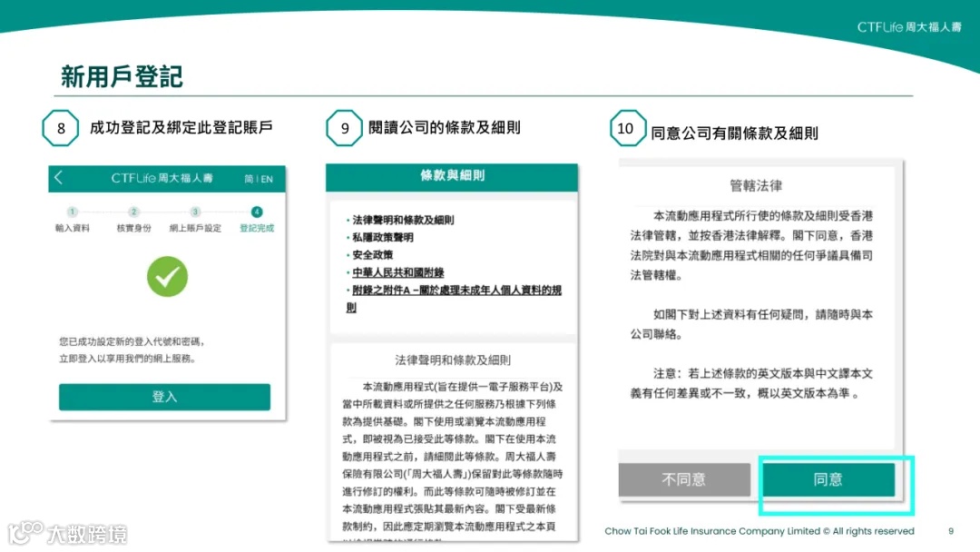Expand 附錄之附件A about minors' data
Viewport: 980px width, 552px height.
pos(454,291)
